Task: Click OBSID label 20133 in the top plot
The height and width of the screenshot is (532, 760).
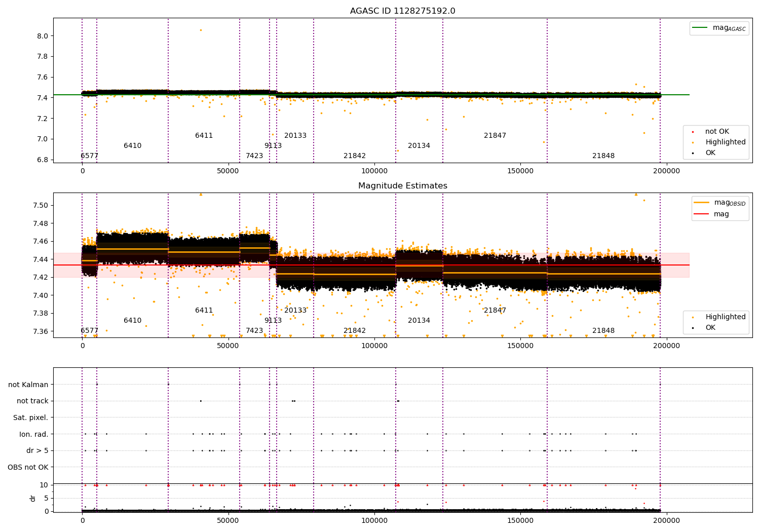Action: click(295, 136)
